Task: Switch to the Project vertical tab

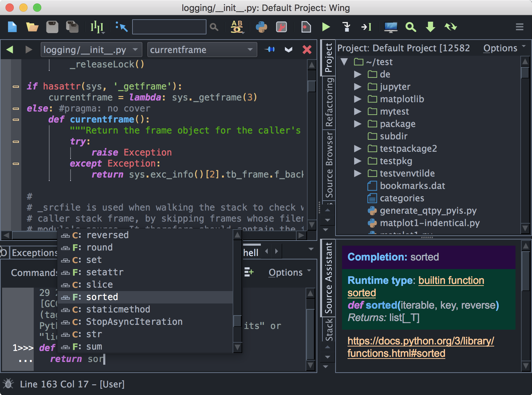Action: tap(329, 57)
